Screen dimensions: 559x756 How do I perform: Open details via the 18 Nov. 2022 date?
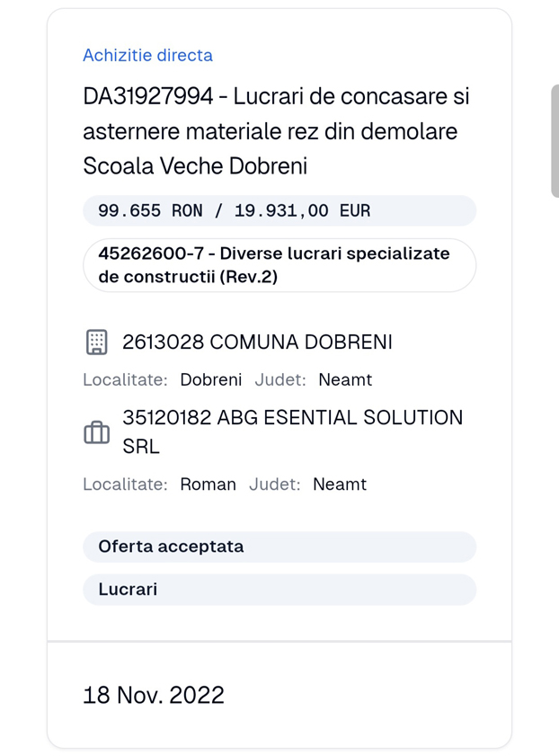pos(154,694)
